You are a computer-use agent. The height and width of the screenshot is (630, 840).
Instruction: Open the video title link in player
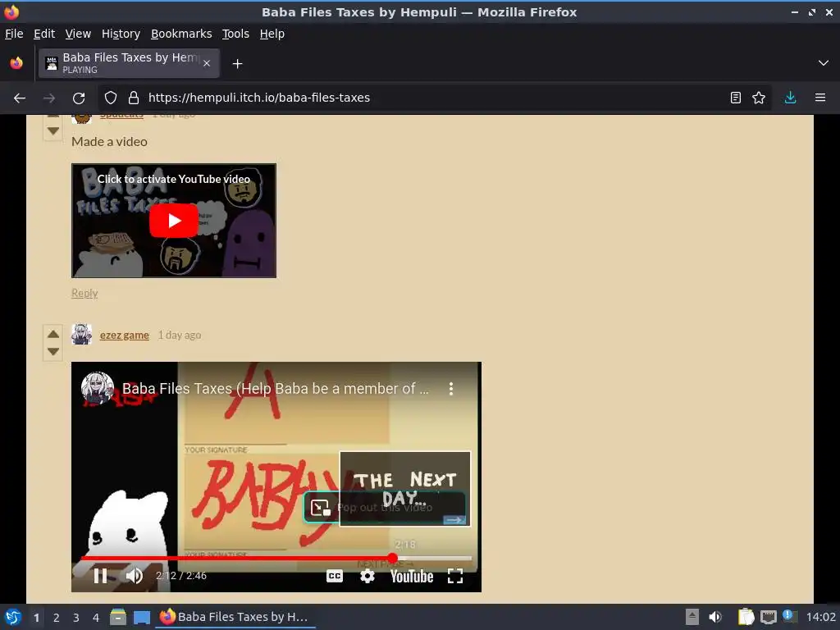[276, 389]
